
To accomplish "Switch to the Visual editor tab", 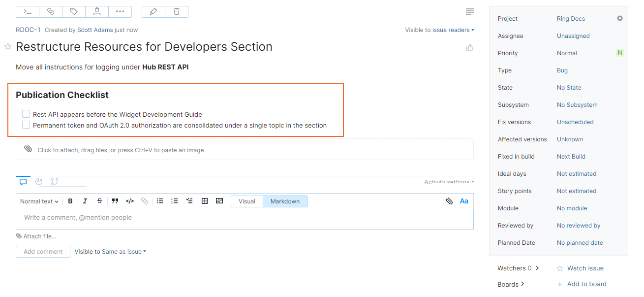I will 246,201.
